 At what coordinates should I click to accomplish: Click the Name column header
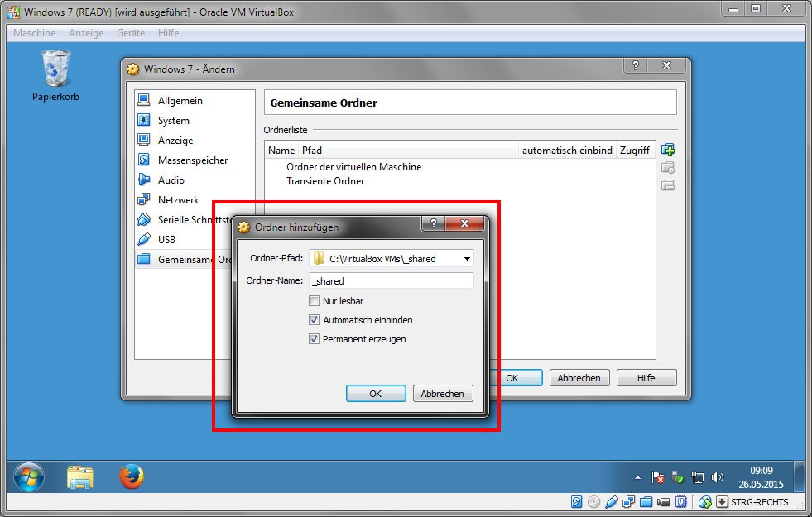tap(281, 150)
